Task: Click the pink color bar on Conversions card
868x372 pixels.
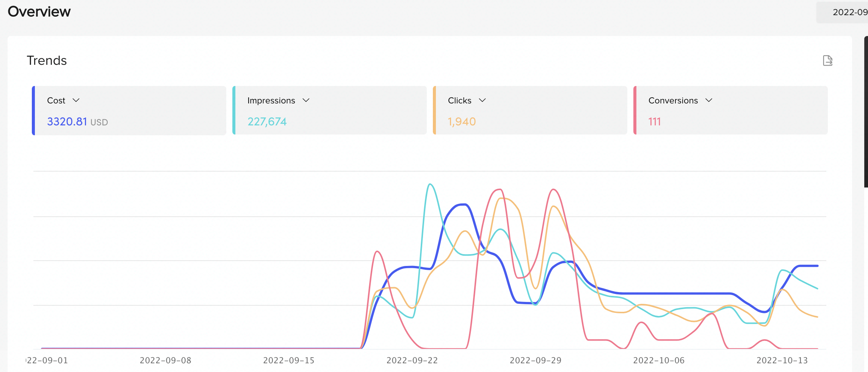Action: tap(635, 110)
